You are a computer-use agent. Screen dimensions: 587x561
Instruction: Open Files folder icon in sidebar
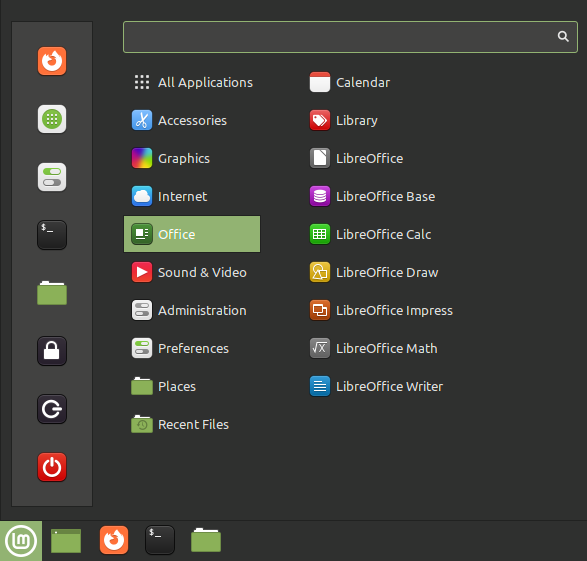(52, 293)
